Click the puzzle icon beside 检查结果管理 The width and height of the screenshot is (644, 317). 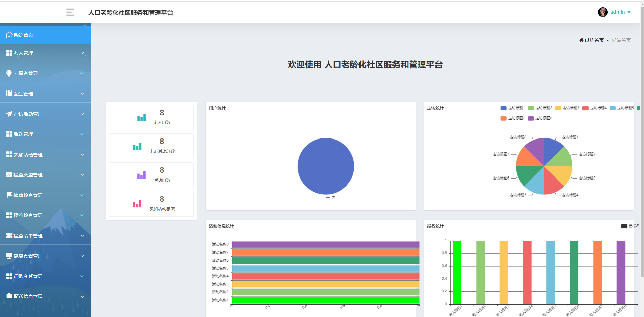click(x=9, y=236)
